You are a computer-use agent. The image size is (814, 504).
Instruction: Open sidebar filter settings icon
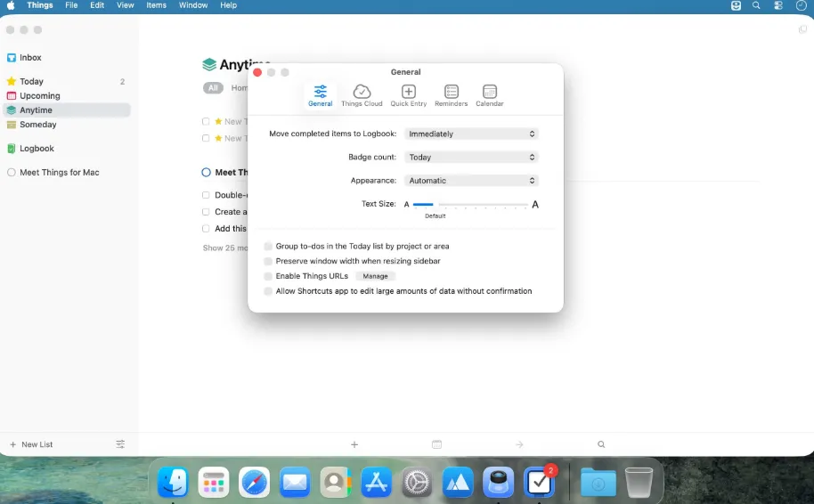(x=120, y=444)
